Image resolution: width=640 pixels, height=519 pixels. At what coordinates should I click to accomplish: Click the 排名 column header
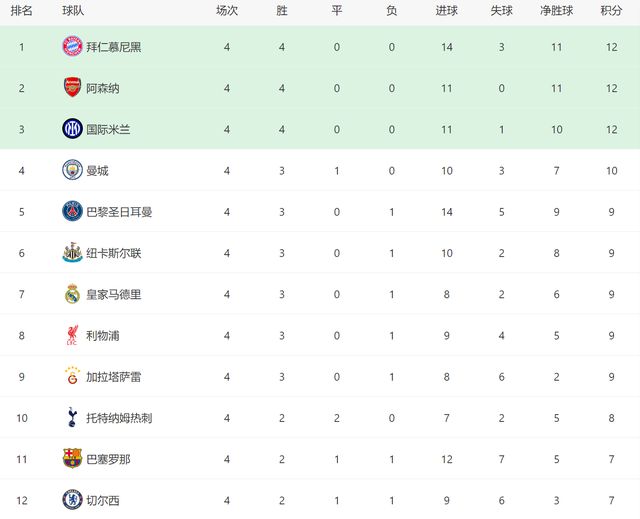(x=21, y=11)
